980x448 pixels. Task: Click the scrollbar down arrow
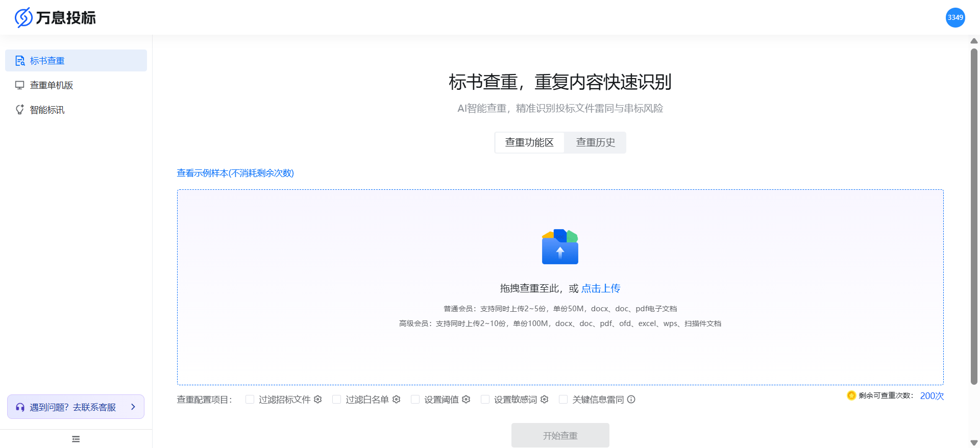click(974, 442)
